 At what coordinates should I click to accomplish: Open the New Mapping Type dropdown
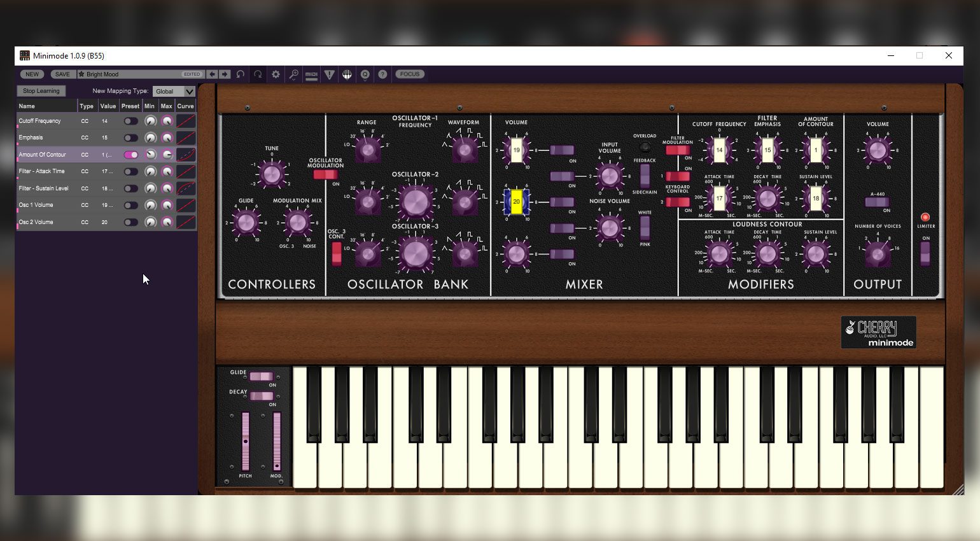pos(174,92)
